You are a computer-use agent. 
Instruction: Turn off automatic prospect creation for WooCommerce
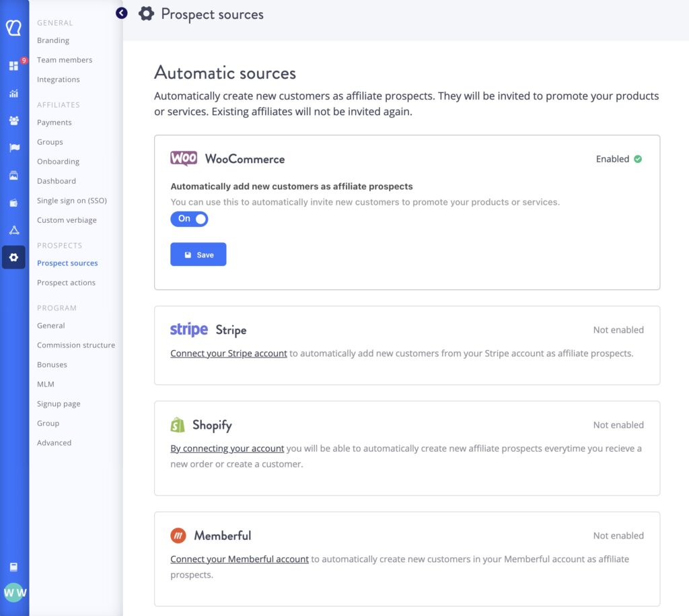click(x=189, y=219)
